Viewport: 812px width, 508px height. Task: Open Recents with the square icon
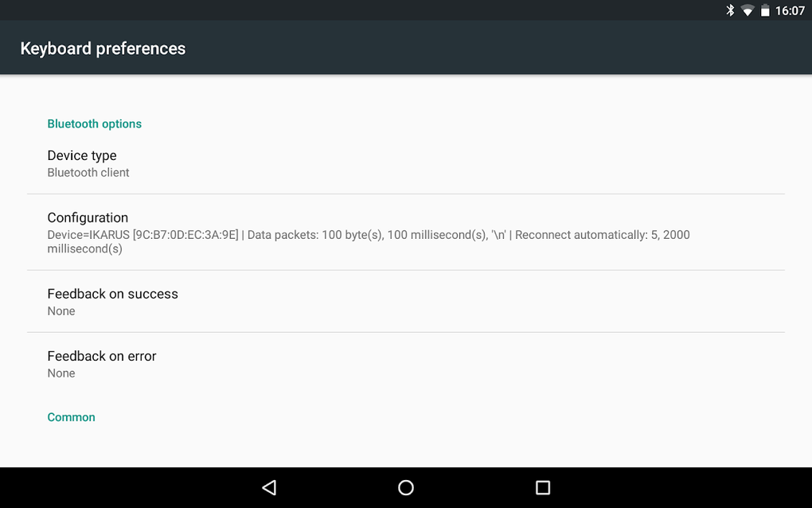pos(543,487)
